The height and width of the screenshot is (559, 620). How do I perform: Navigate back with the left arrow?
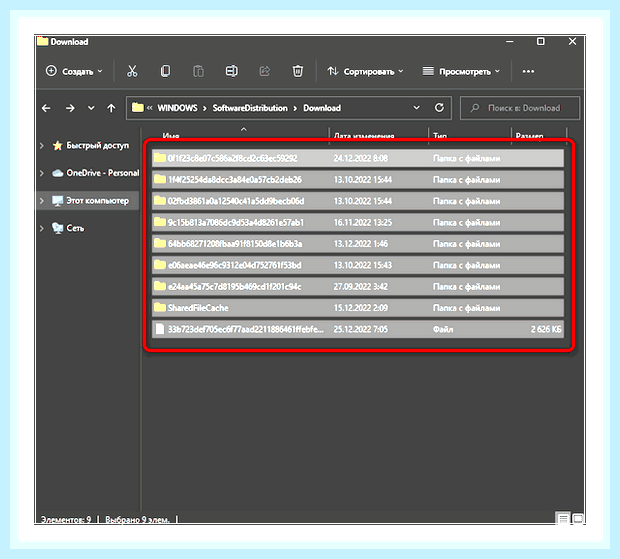(x=46, y=108)
